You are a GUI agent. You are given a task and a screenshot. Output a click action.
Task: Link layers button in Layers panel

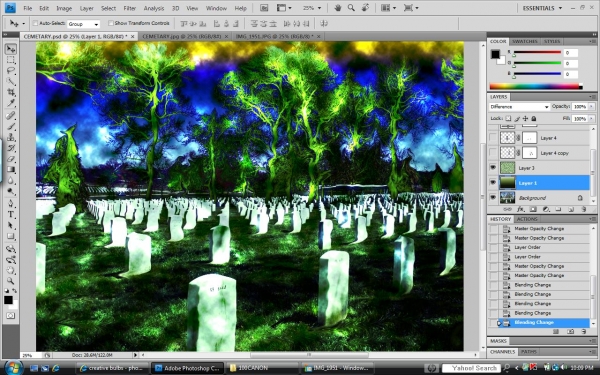coord(507,209)
